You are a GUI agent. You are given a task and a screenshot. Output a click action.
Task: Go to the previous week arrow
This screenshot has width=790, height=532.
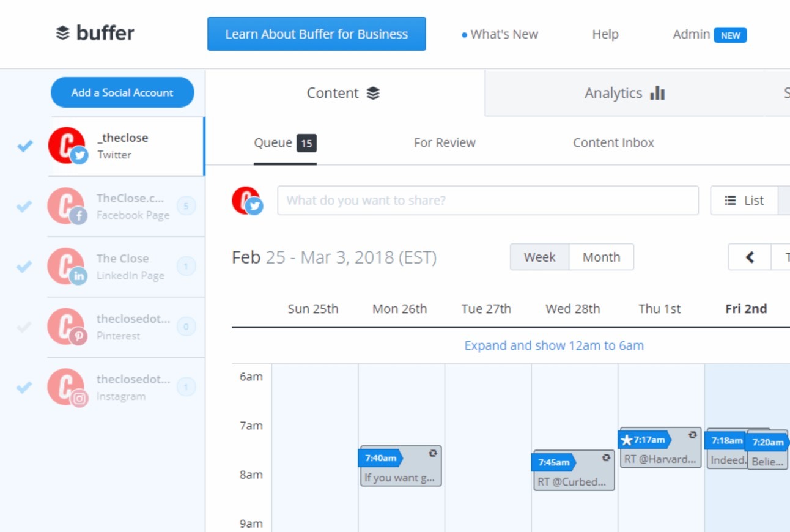(750, 257)
